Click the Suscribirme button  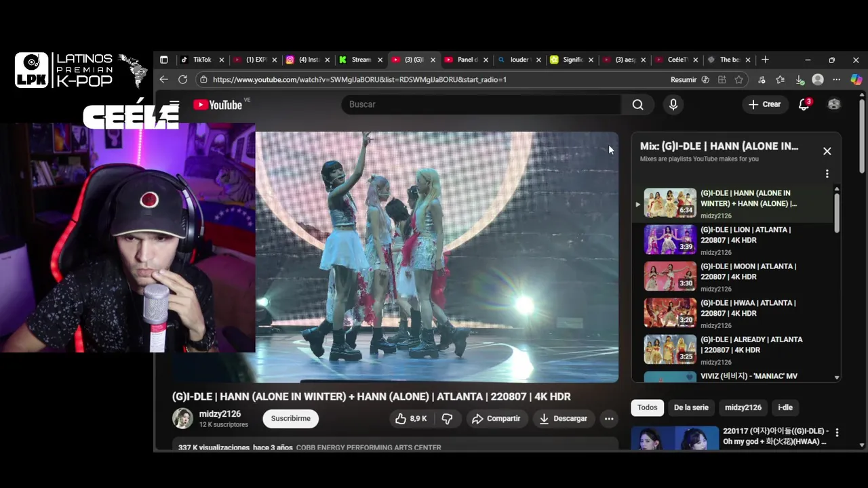[290, 419]
